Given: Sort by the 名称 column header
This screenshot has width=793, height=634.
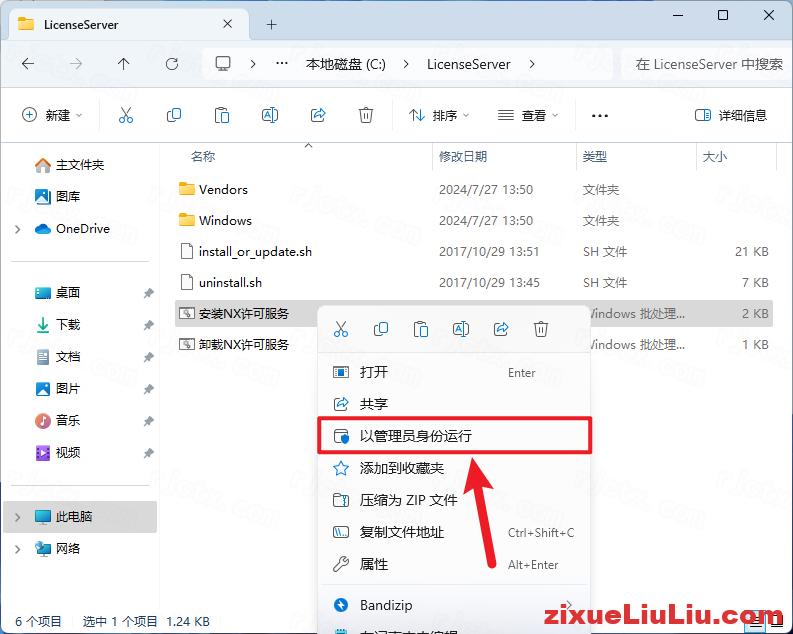Looking at the screenshot, I should [x=203, y=157].
